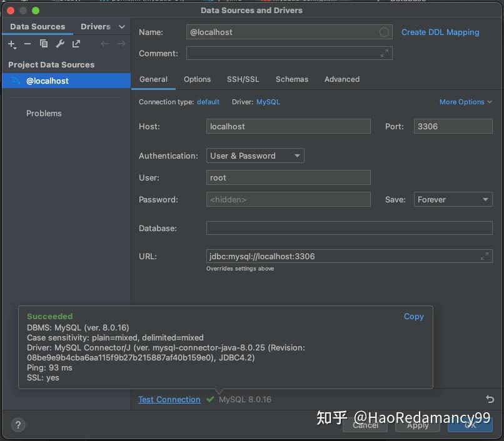This screenshot has height=441, width=504.
Task: Click the 'Driver: MySQL Connector/J' result line
Action: (166, 352)
